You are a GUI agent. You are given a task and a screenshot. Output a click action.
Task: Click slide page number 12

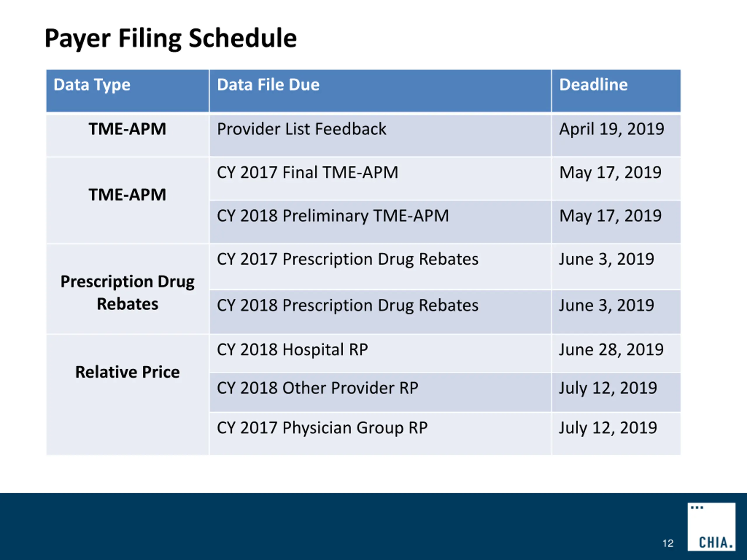pos(668,543)
